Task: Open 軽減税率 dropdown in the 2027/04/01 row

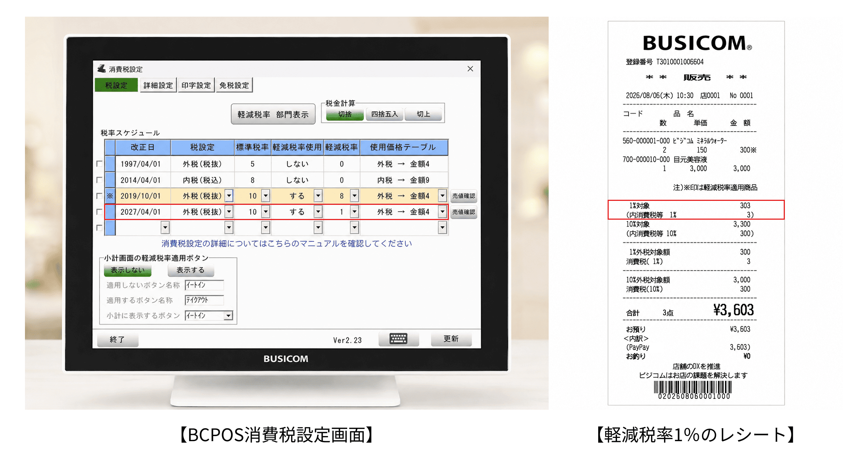Action: point(355,212)
